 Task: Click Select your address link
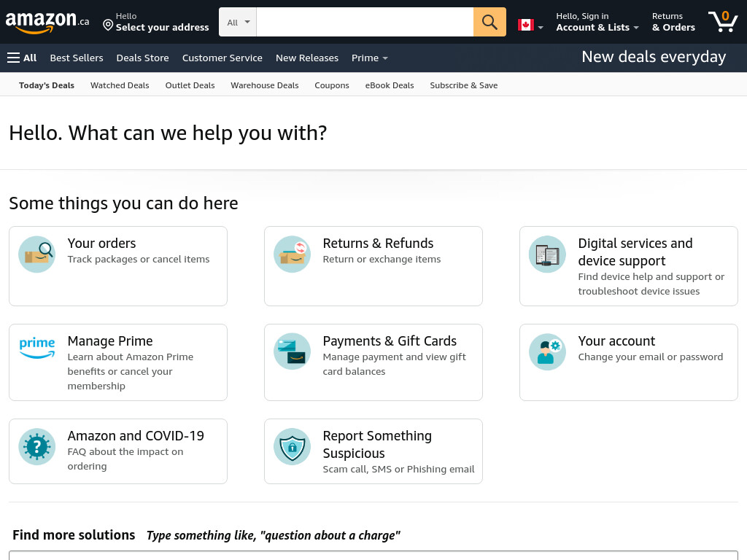coord(162,28)
